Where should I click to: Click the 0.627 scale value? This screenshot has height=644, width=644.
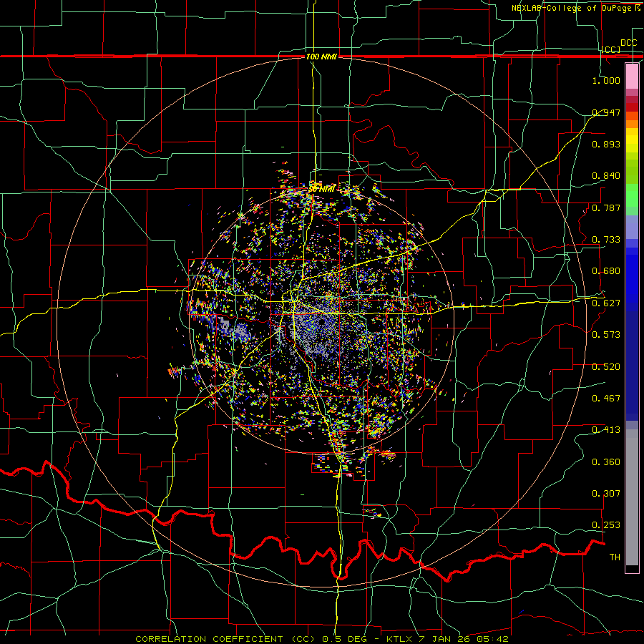coord(606,303)
